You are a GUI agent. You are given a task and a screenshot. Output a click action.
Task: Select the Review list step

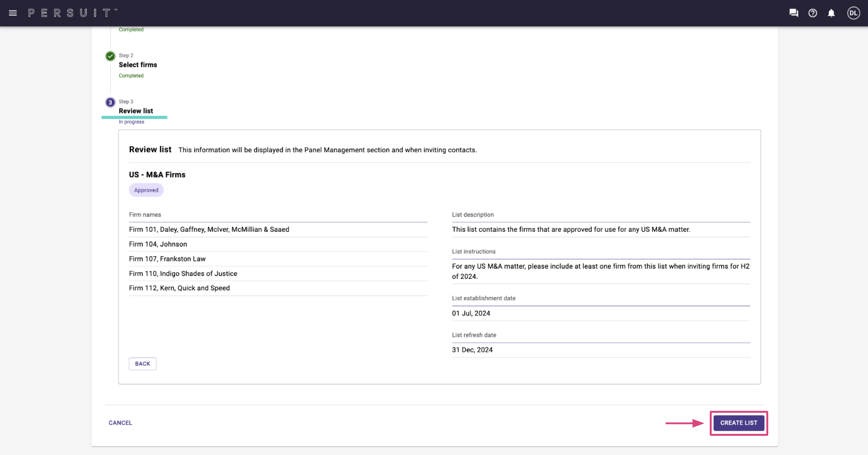pyautogui.click(x=136, y=111)
